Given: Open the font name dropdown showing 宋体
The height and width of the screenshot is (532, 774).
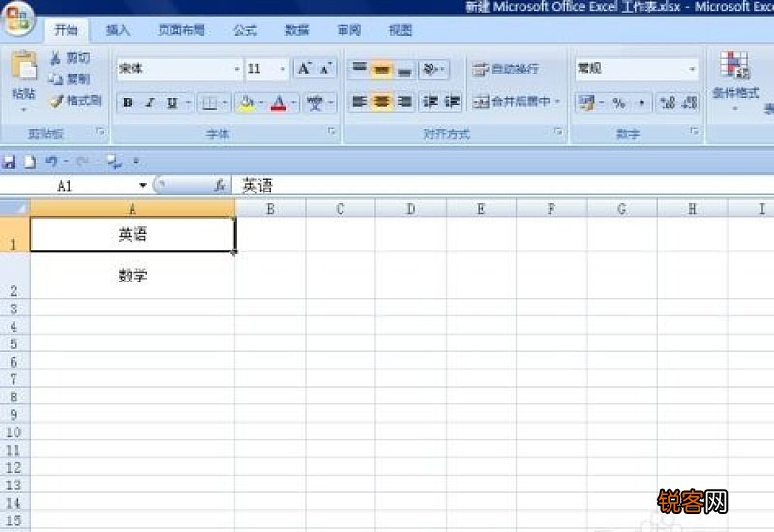Looking at the screenshot, I should coord(237,69).
